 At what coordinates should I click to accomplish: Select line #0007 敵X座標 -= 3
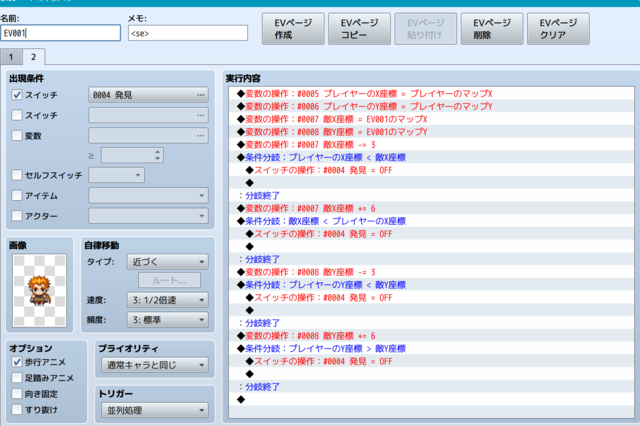point(431,144)
